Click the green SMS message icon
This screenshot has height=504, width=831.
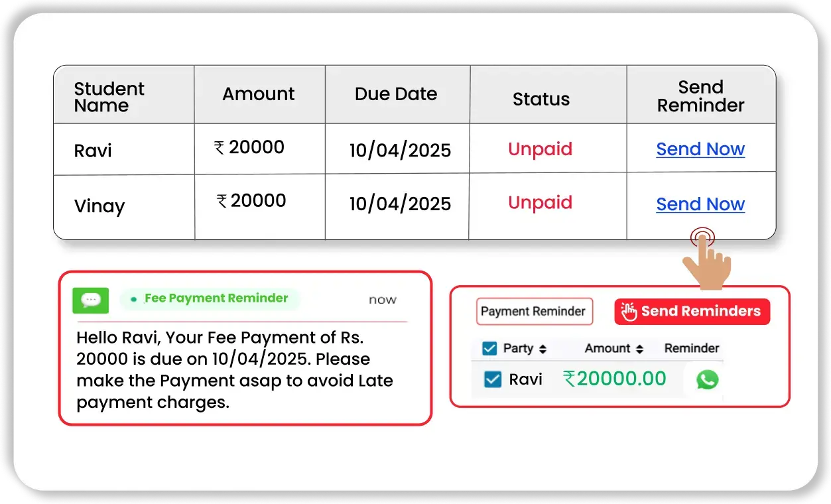tap(90, 300)
